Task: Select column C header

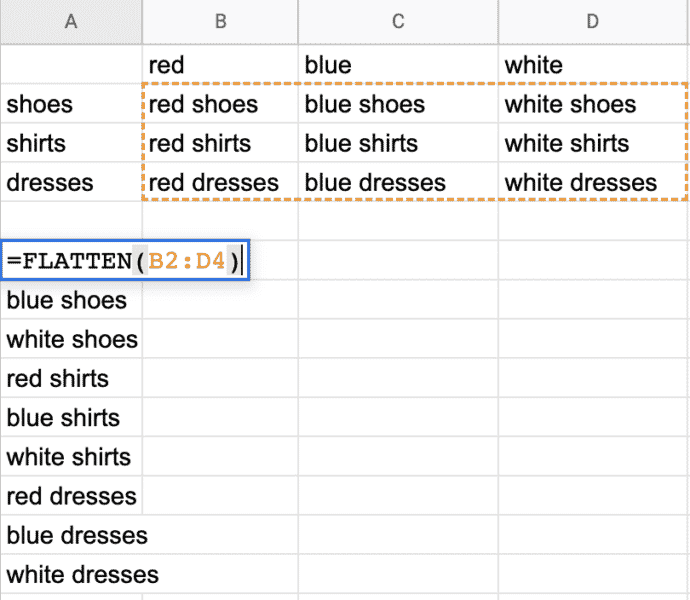Action: (398, 22)
